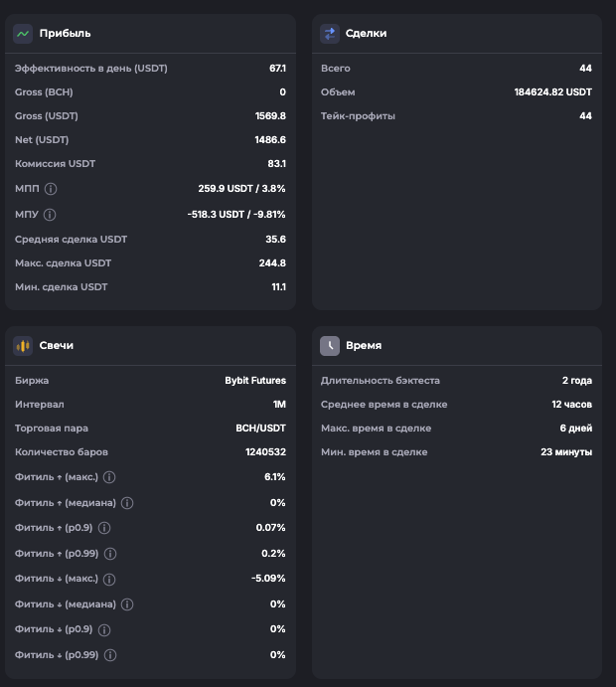Open the info tooltip next to МПУ
Viewport: 616px width, 687px height.
[51, 214]
